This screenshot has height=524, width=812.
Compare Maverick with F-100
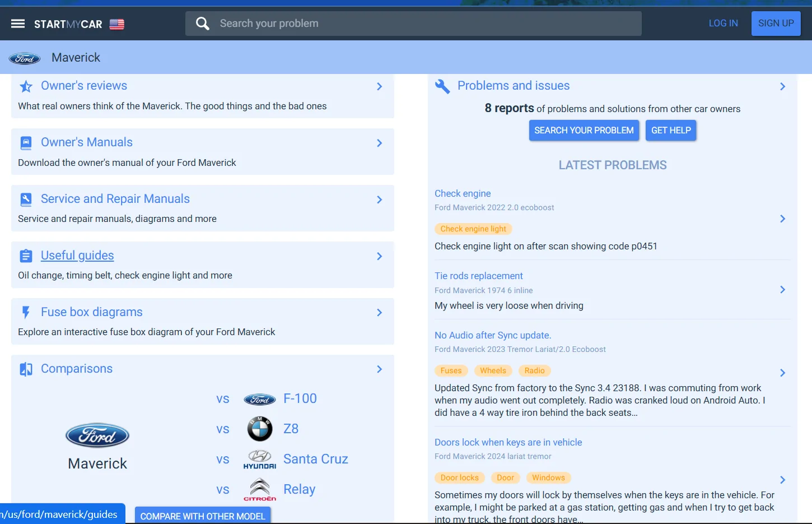(x=300, y=398)
